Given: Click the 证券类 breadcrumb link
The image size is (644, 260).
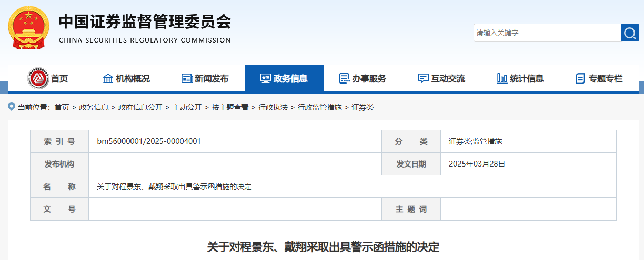Looking at the screenshot, I should point(363,107).
